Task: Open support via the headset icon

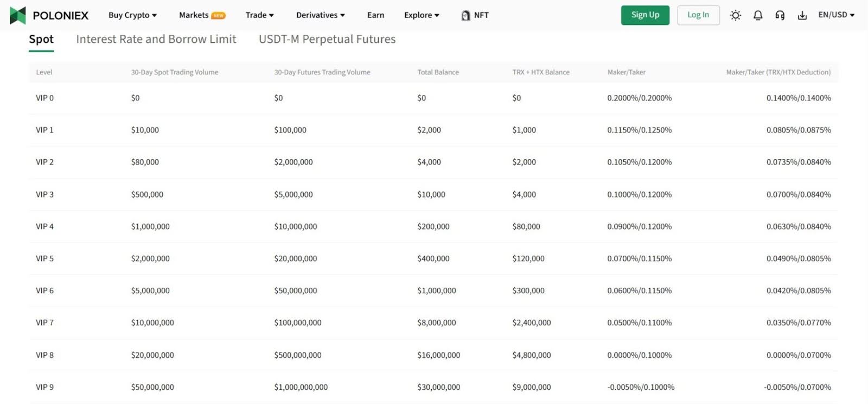Action: 780,15
